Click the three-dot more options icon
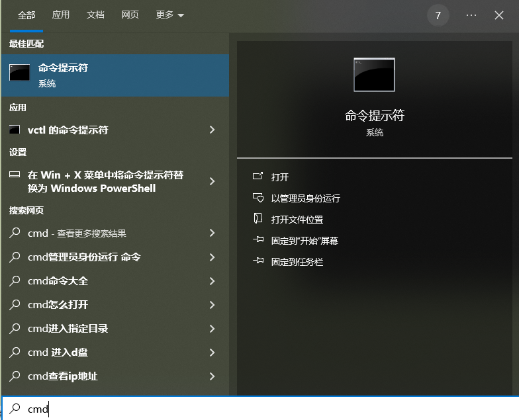The image size is (519, 420). pos(471,15)
